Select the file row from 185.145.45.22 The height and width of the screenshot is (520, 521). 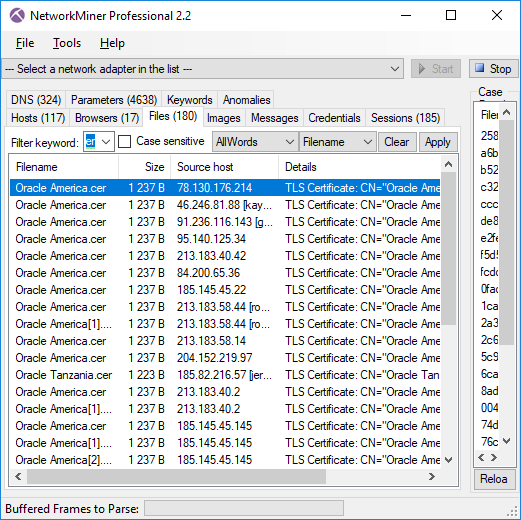[225, 290]
